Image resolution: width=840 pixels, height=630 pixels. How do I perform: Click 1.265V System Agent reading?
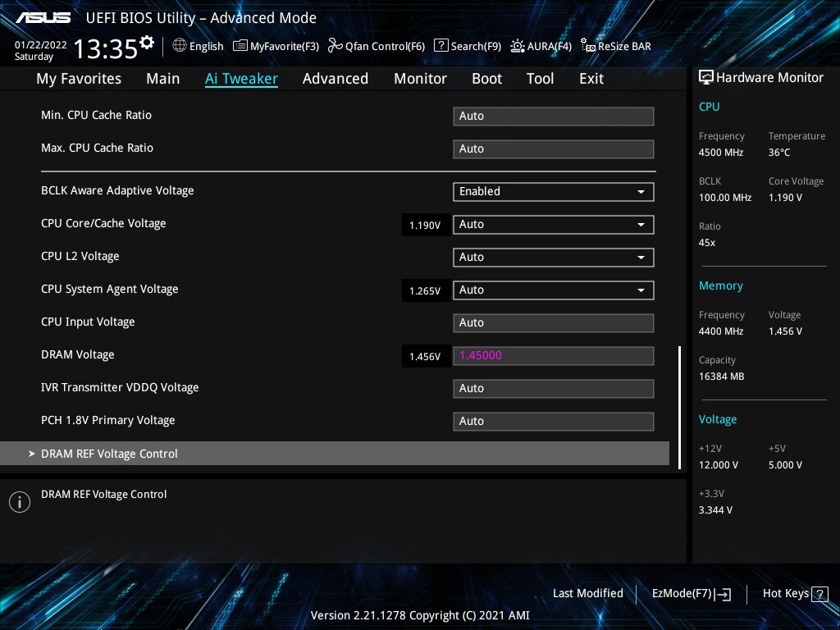(425, 291)
